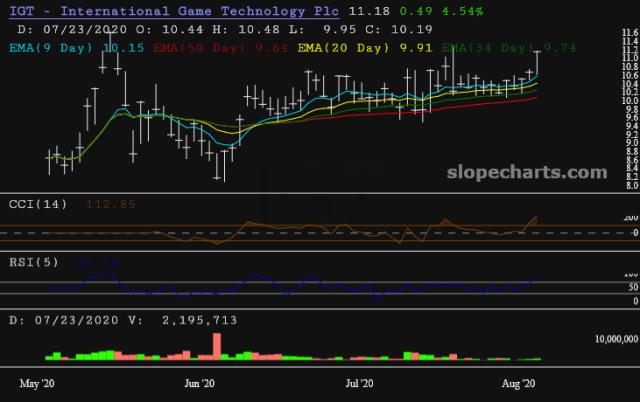The width and height of the screenshot is (640, 402).
Task: Click the May '20 date axis label
Action: [37, 384]
